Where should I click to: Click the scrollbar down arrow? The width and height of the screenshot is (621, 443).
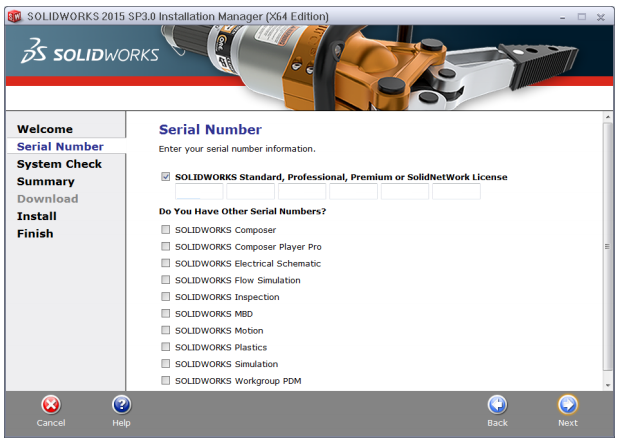click(x=608, y=385)
